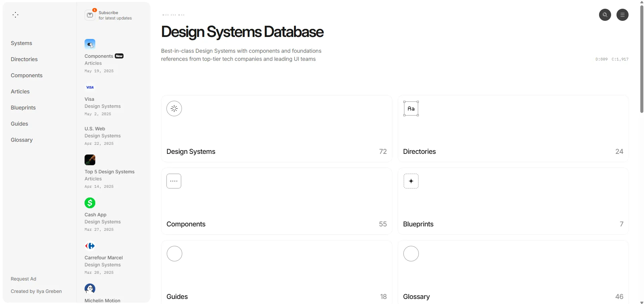Screen dimensions: 644x304
Task: Click the Request Ad link
Action: [23, 279]
